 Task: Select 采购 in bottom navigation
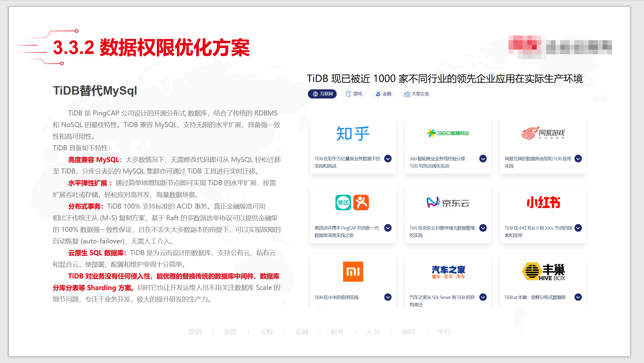(x=266, y=332)
